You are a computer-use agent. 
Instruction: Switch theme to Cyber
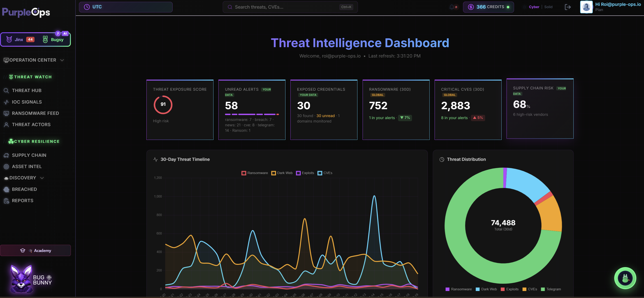pyautogui.click(x=534, y=7)
